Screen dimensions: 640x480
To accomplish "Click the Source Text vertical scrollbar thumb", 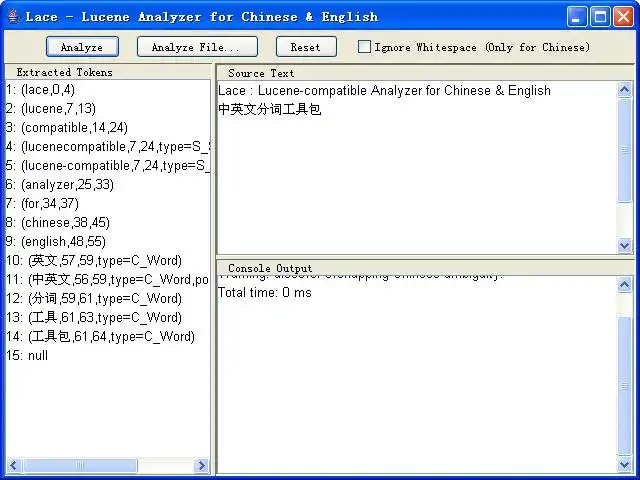I will click(624, 150).
